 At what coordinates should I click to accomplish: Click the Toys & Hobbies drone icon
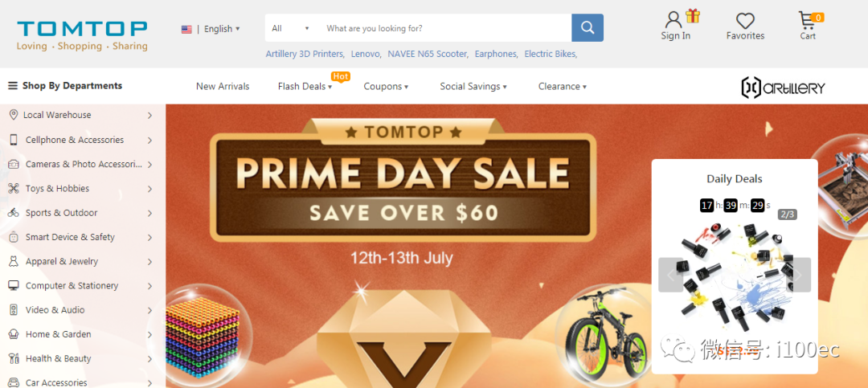point(14,189)
